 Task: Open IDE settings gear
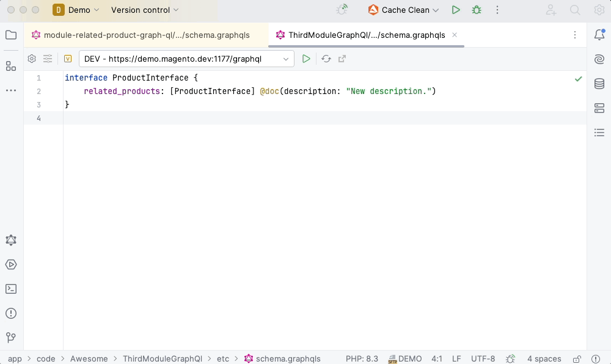pyautogui.click(x=599, y=10)
